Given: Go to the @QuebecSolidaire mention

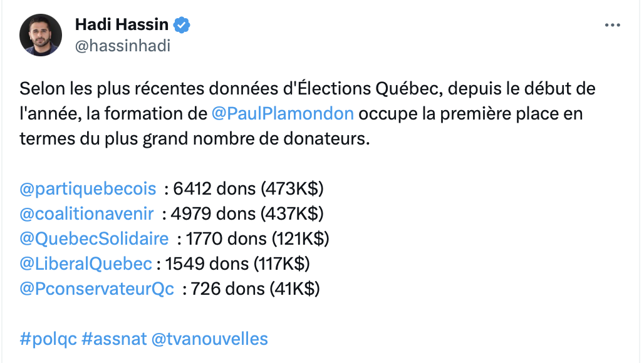Looking at the screenshot, I should (94, 238).
